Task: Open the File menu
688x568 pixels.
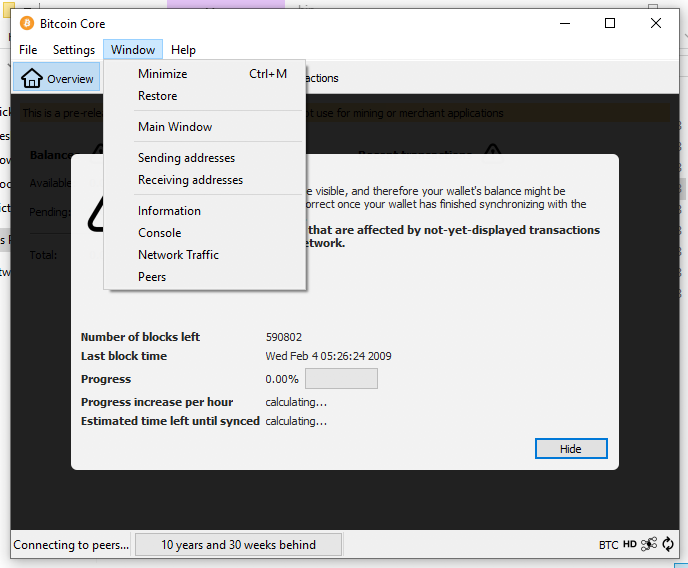Action: pos(28,50)
